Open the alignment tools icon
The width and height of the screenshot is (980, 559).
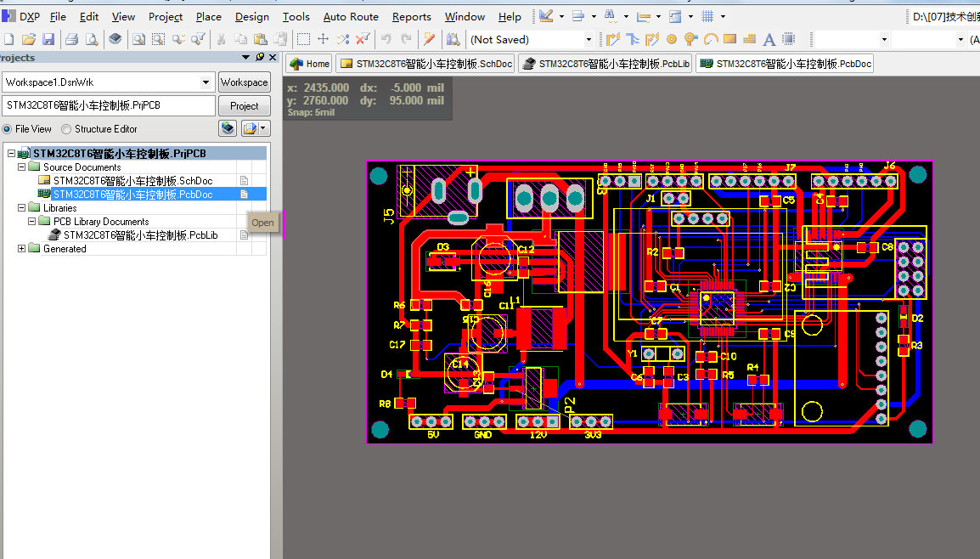pos(578,16)
